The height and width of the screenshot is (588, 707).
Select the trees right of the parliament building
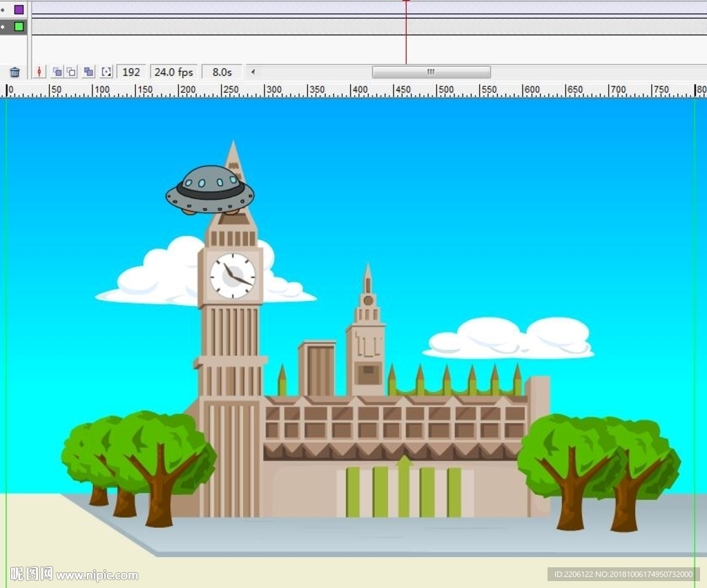[x=599, y=472]
